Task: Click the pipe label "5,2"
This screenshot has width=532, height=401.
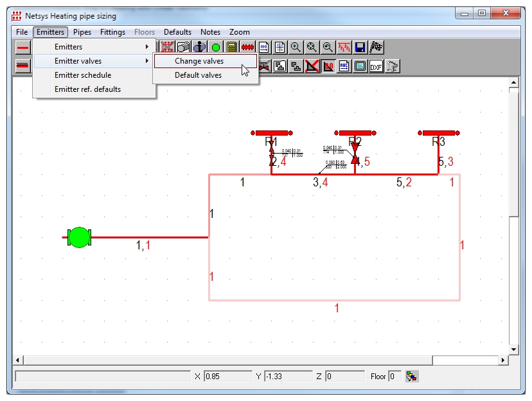Action: click(x=403, y=183)
